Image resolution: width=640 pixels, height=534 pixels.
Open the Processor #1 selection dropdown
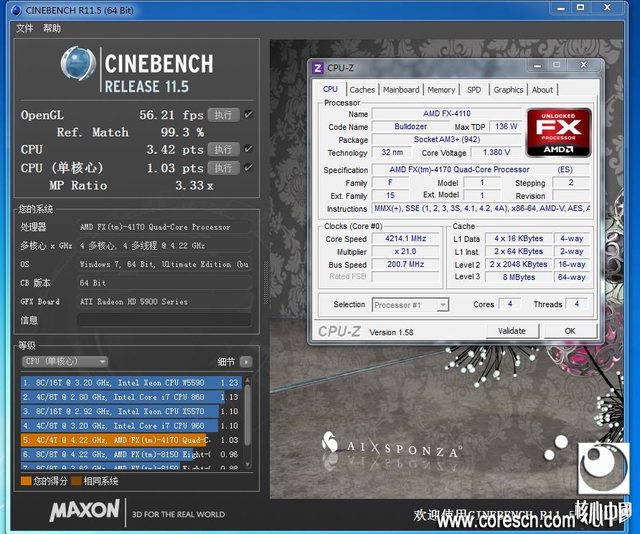point(410,305)
